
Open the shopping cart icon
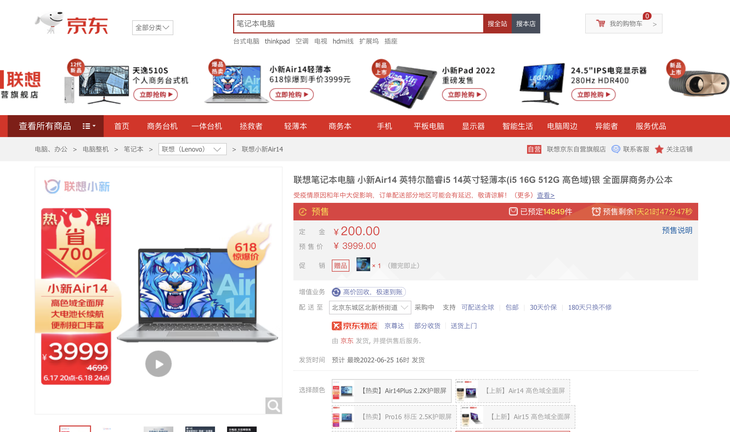[601, 23]
